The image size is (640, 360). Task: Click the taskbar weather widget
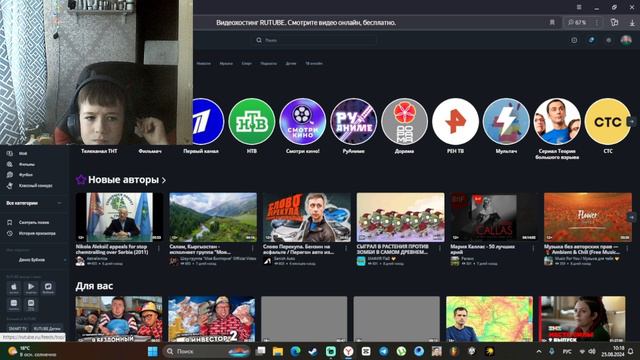pos(32,351)
